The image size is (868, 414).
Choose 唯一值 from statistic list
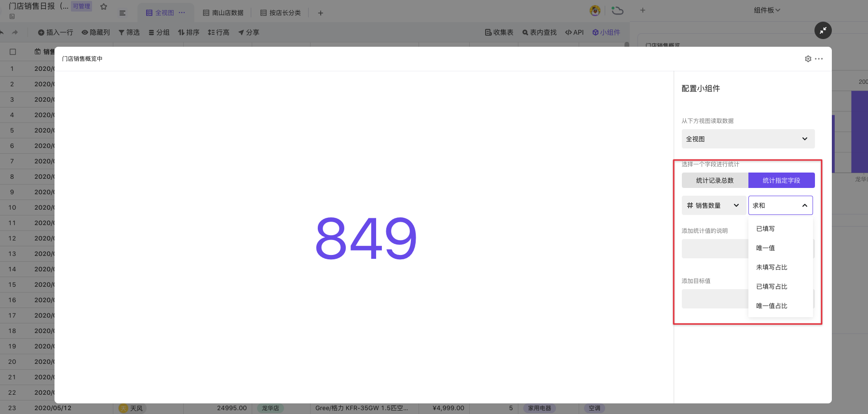point(780,248)
